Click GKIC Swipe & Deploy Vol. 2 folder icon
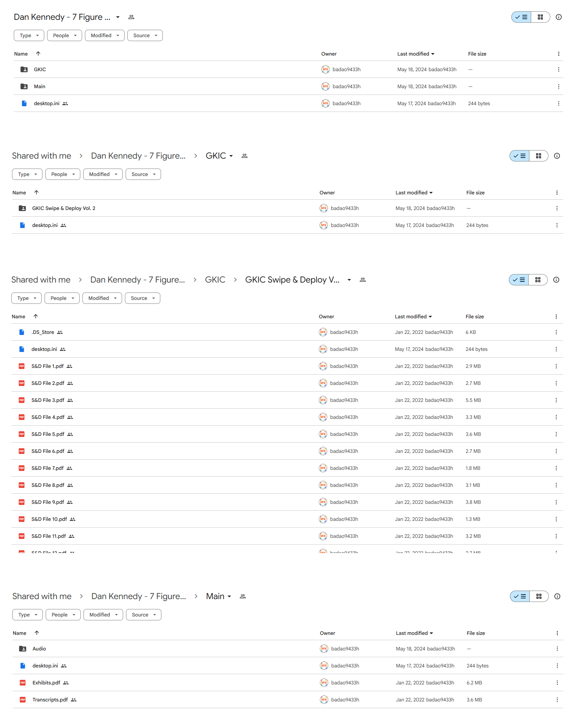Image resolution: width=586 pixels, height=728 pixels. [22, 208]
